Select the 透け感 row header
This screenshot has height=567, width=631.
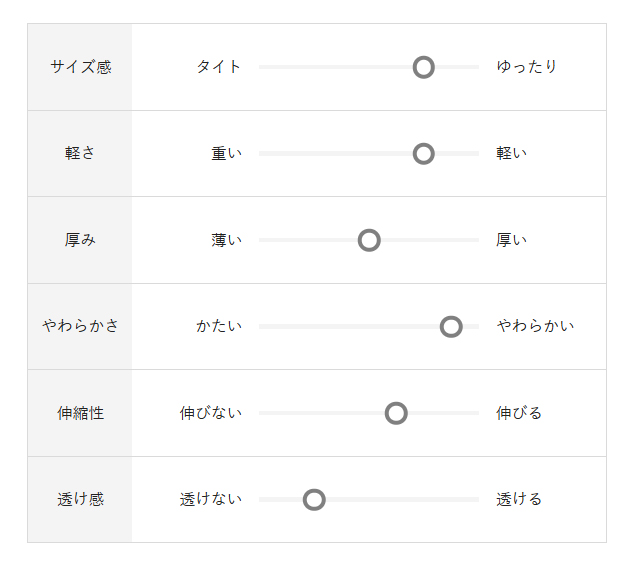80,500
